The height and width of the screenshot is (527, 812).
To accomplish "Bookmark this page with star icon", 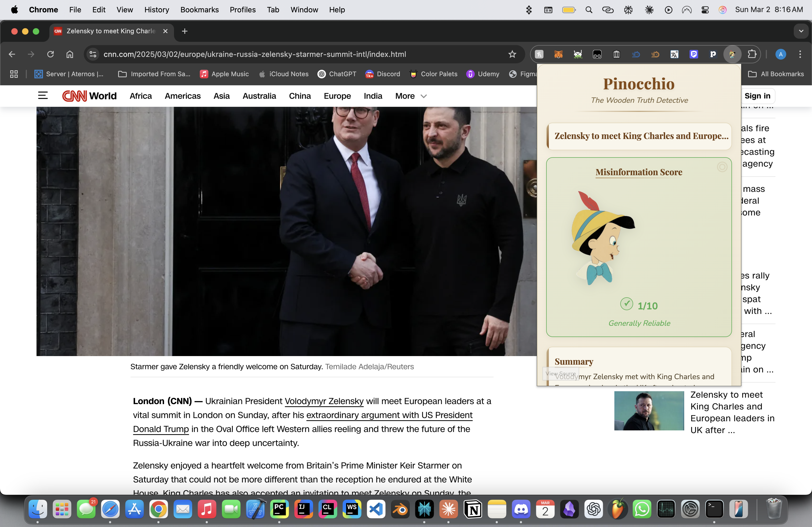I will pos(512,54).
